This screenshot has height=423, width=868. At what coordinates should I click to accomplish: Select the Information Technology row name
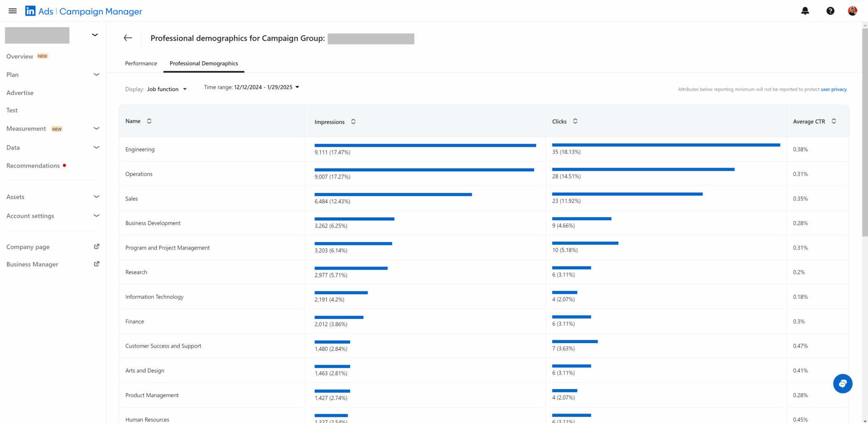click(154, 297)
